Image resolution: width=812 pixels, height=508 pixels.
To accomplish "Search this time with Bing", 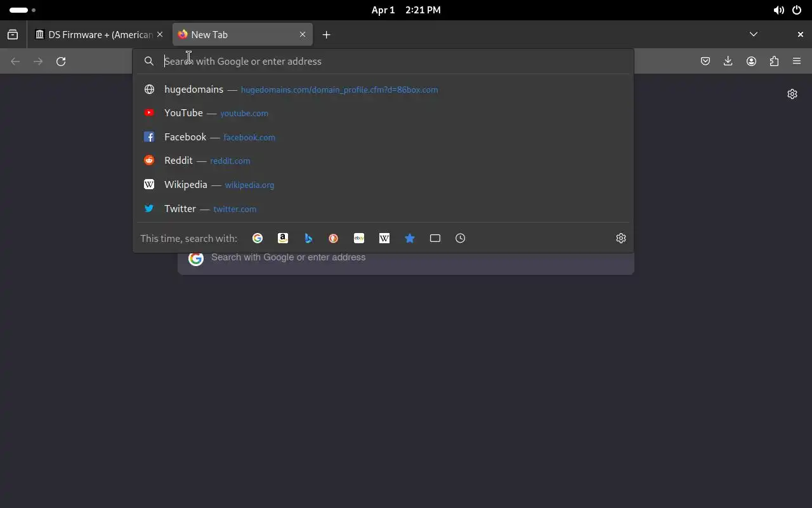I will point(308,238).
